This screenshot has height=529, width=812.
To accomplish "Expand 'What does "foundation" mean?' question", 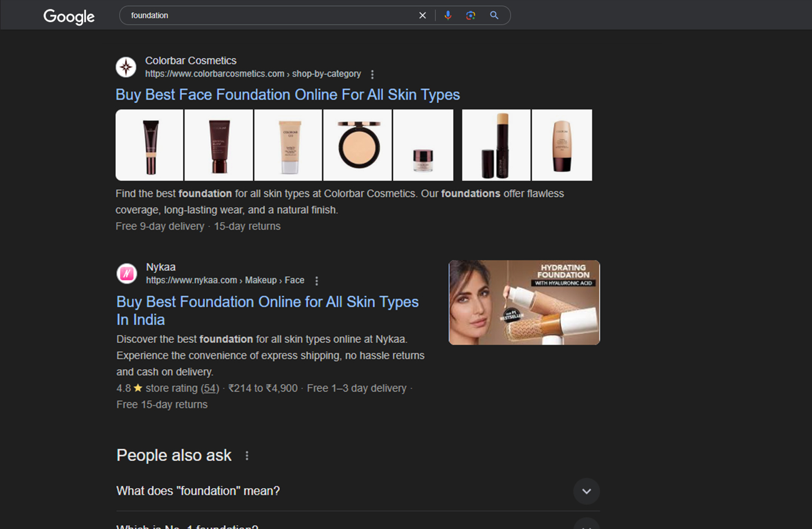I will pos(358,491).
